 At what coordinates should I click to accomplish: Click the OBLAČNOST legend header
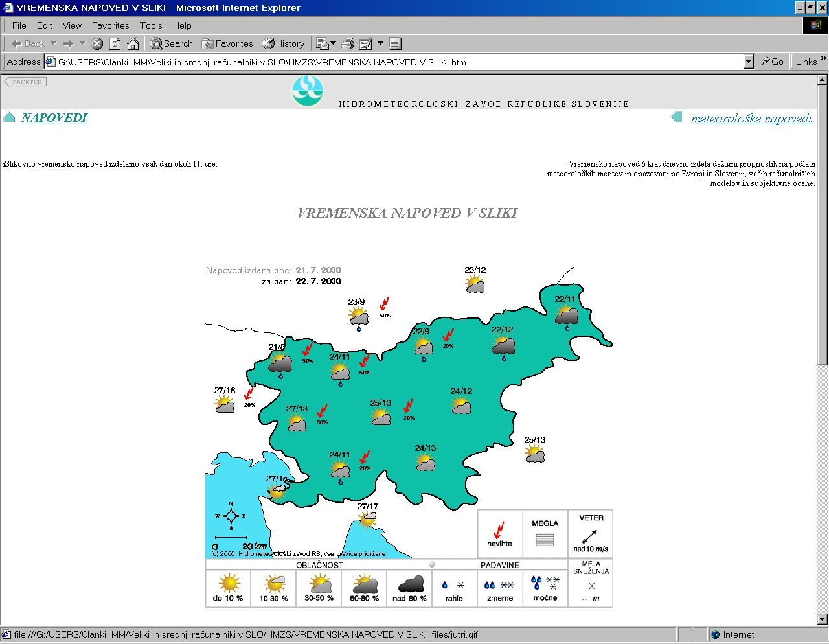tap(319, 565)
